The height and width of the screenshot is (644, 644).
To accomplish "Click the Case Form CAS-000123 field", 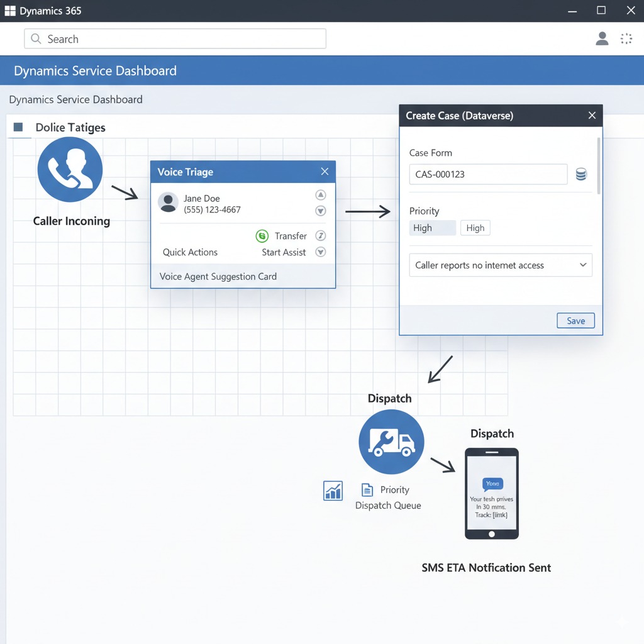I will pyautogui.click(x=488, y=174).
